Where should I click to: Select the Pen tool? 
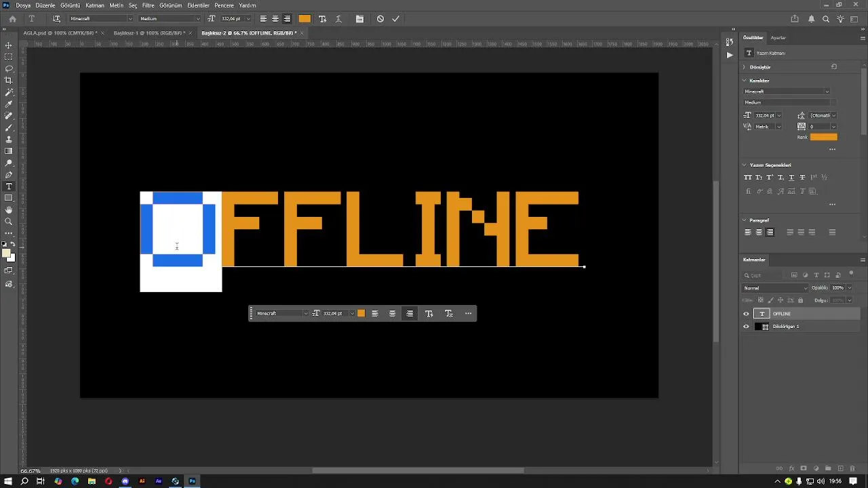point(9,175)
